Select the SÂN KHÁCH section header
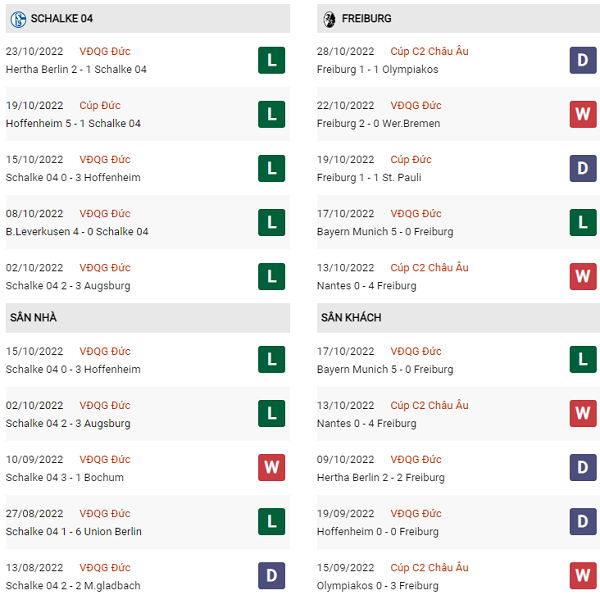This screenshot has width=600, height=595. [351, 317]
